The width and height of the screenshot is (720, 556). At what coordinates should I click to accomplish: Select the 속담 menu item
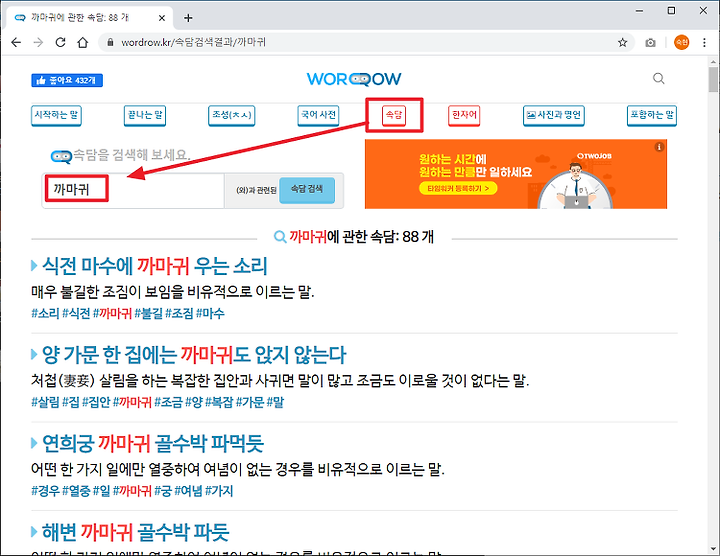click(x=394, y=115)
